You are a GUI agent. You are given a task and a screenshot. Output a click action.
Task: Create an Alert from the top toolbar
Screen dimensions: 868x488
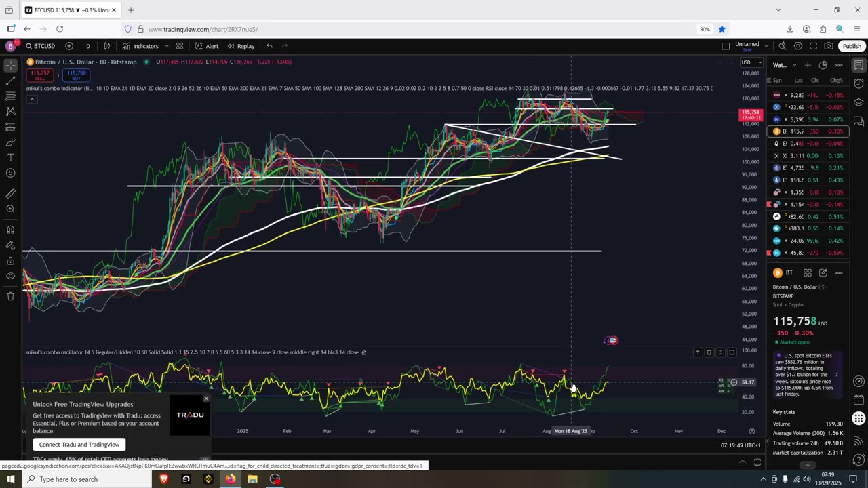click(206, 46)
